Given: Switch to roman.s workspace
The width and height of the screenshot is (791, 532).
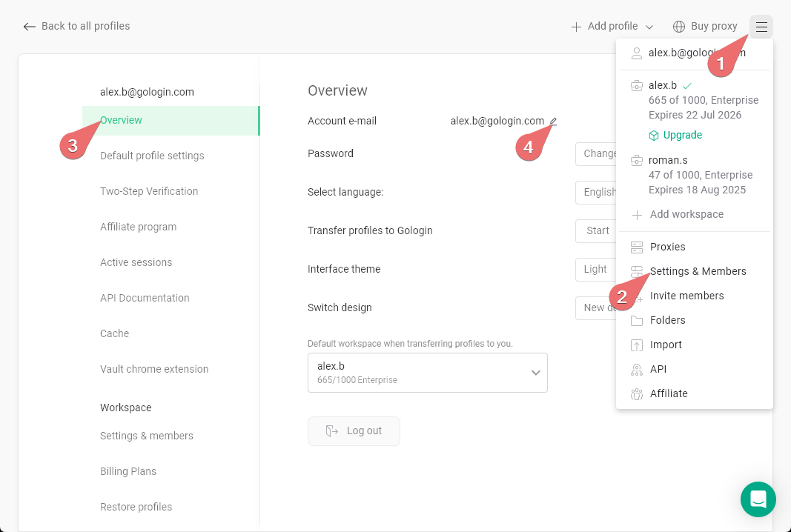Looking at the screenshot, I should 694,175.
